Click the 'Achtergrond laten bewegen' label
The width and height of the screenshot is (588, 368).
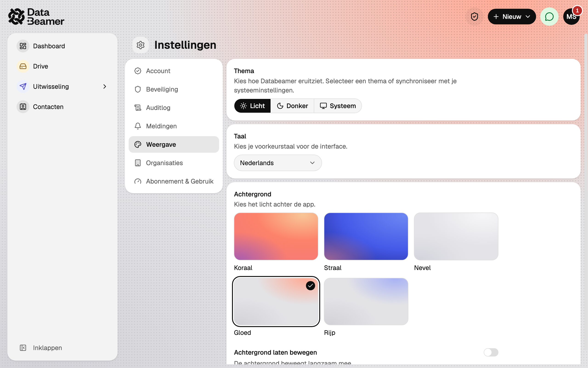tap(275, 352)
